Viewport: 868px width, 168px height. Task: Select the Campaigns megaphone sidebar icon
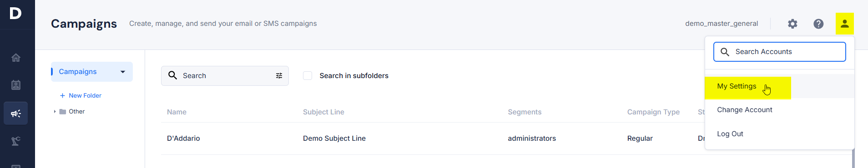coord(16,113)
